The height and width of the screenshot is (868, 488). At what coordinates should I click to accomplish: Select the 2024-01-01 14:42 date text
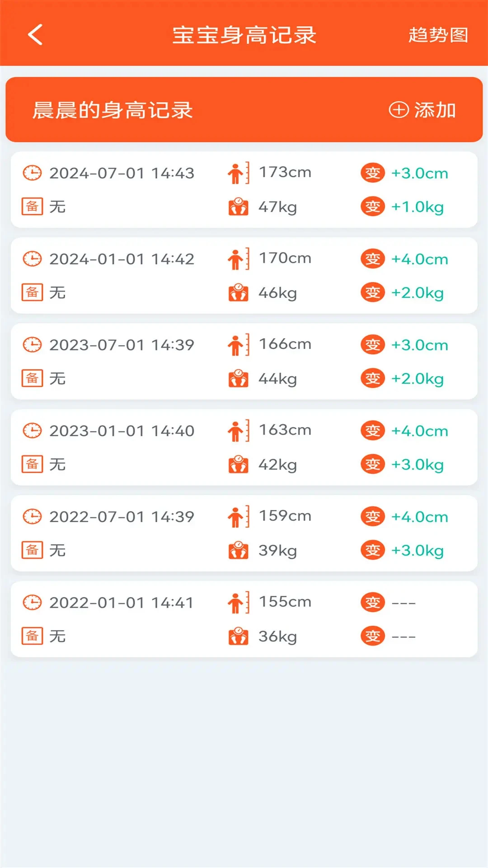122,259
